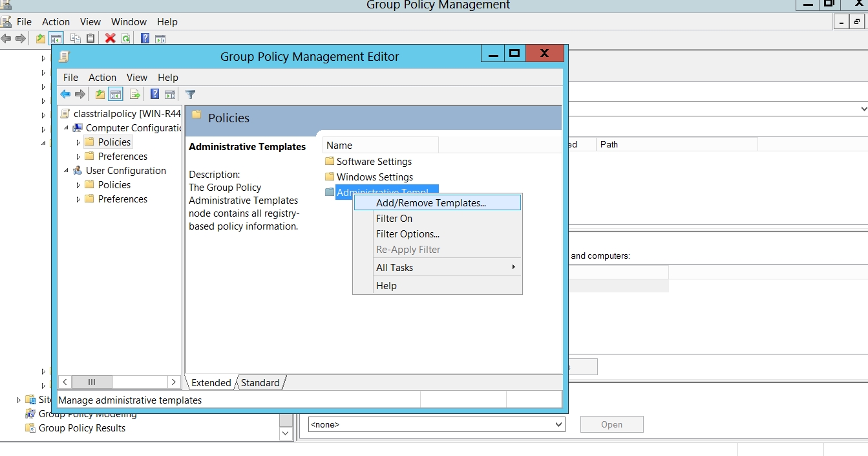Screen dimensions: 868x456
Task: Expand Policies under User Configuration
Action: (79, 185)
